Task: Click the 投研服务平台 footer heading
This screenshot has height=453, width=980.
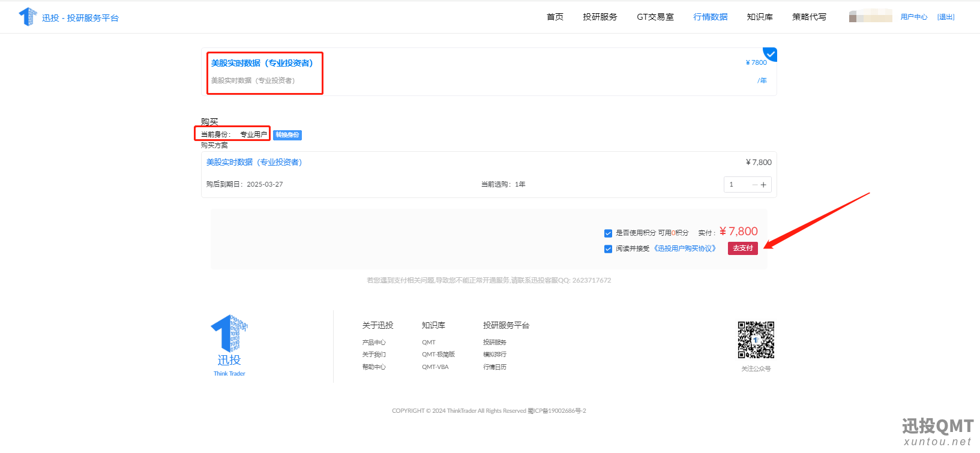Action: click(x=506, y=325)
